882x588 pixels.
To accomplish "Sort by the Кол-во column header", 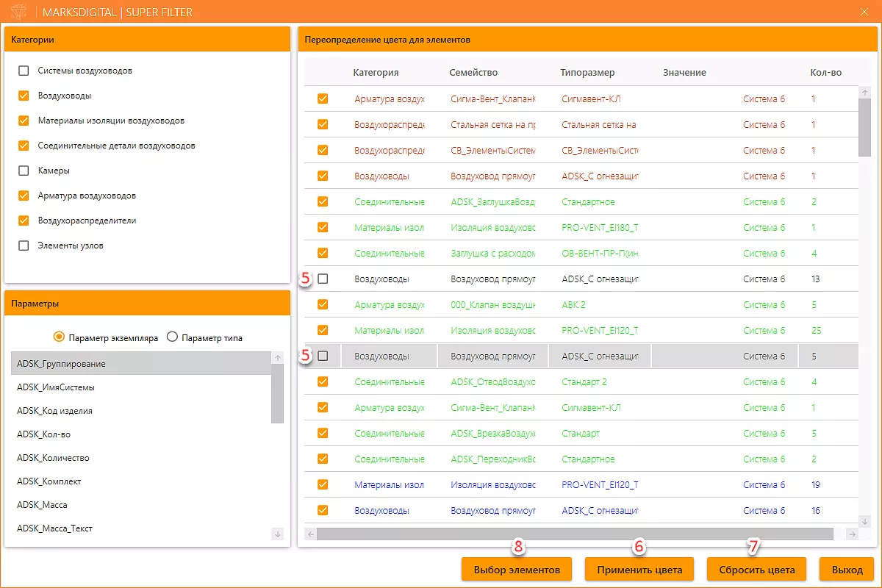I will [825, 72].
